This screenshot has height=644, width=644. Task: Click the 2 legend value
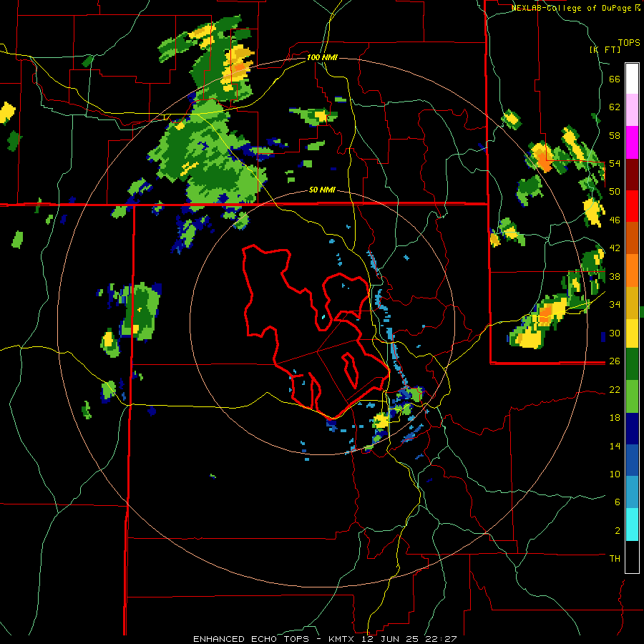click(x=618, y=531)
